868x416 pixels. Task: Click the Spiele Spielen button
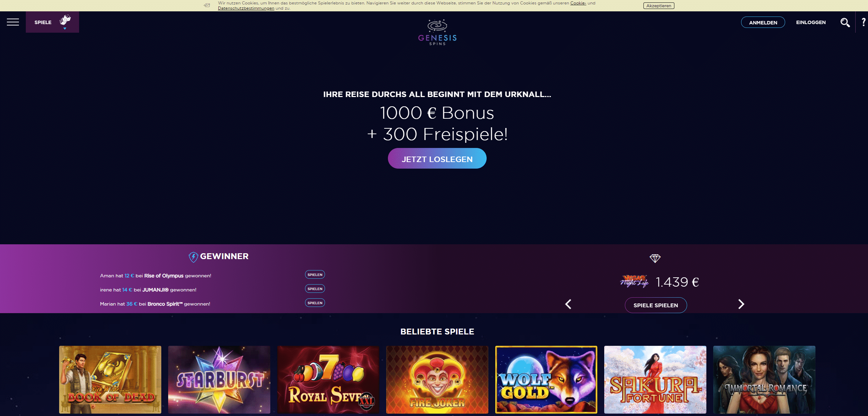pos(656,305)
